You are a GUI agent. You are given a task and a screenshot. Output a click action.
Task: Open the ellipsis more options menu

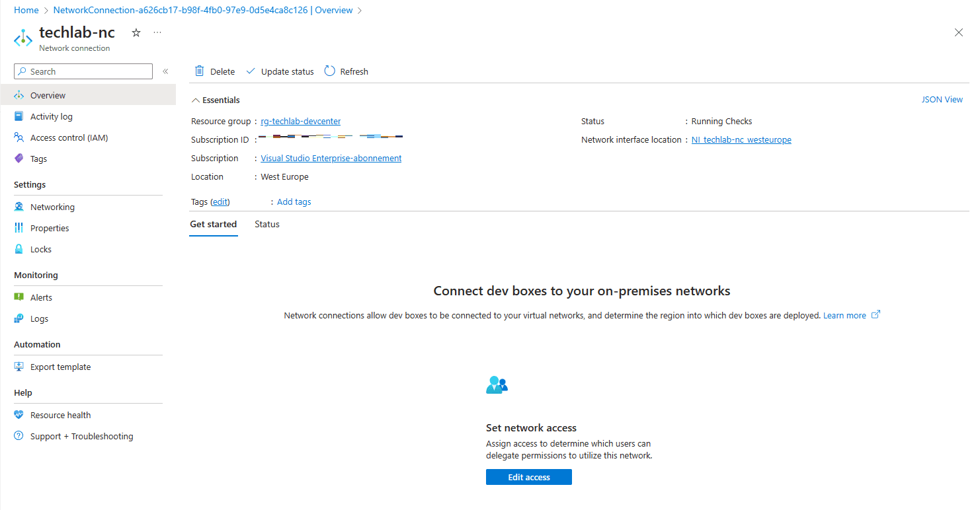coord(157,32)
